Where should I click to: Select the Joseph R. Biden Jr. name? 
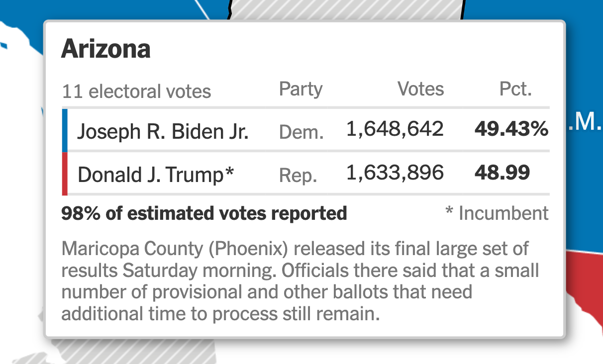163,131
